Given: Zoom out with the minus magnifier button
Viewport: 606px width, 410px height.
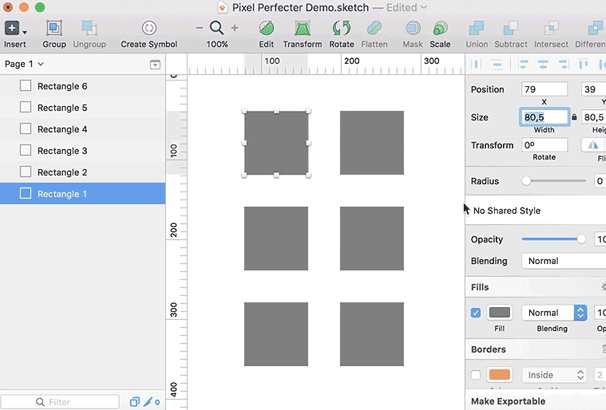Looking at the screenshot, I should click(x=200, y=28).
